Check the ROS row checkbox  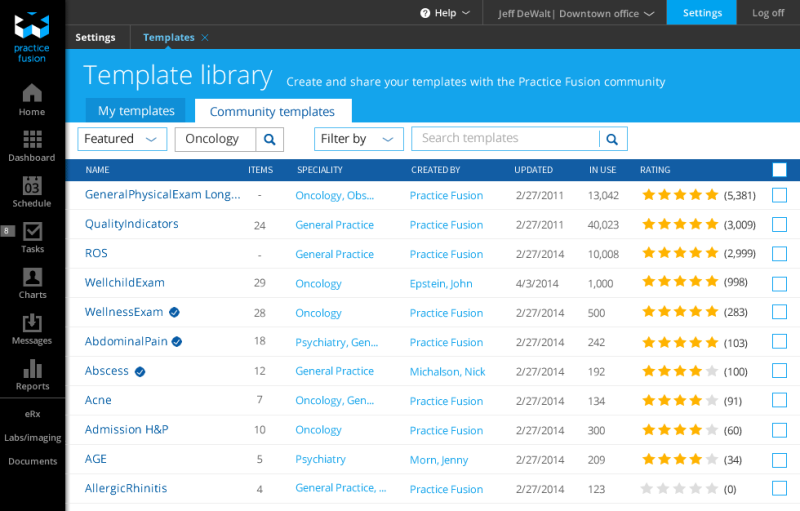click(x=780, y=253)
